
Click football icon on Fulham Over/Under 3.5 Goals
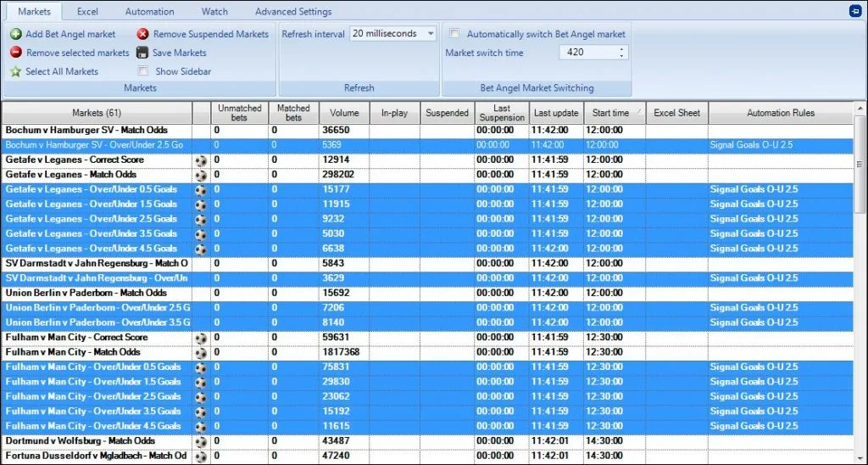coord(201,412)
